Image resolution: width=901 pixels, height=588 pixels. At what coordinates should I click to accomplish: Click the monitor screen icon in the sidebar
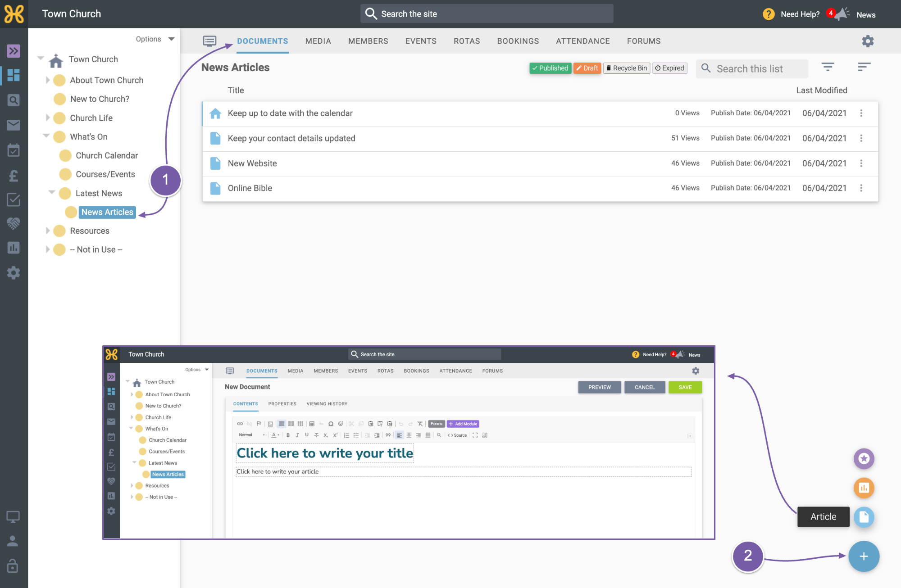13,516
